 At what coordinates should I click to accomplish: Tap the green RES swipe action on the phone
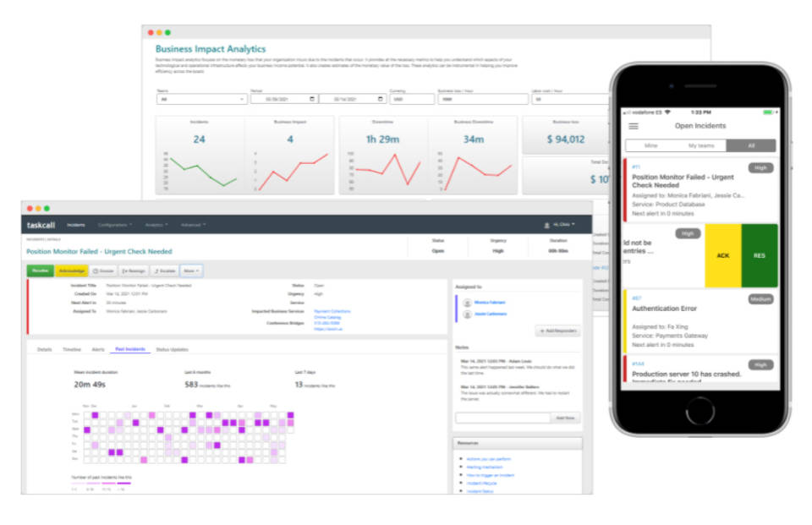pos(760,256)
